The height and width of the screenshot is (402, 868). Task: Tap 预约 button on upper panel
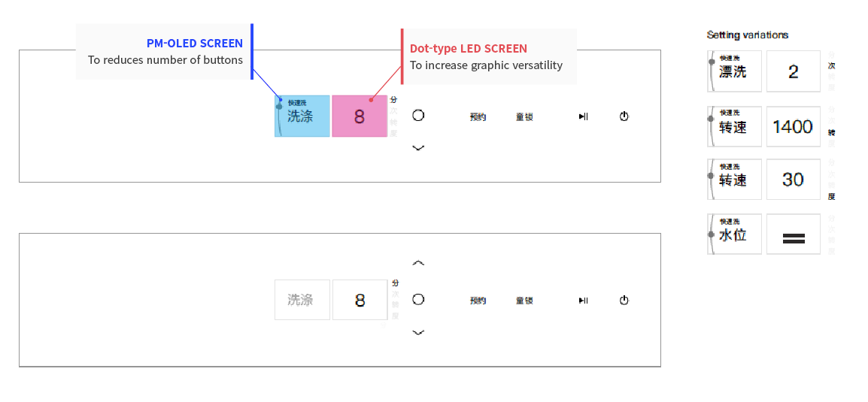(x=478, y=116)
